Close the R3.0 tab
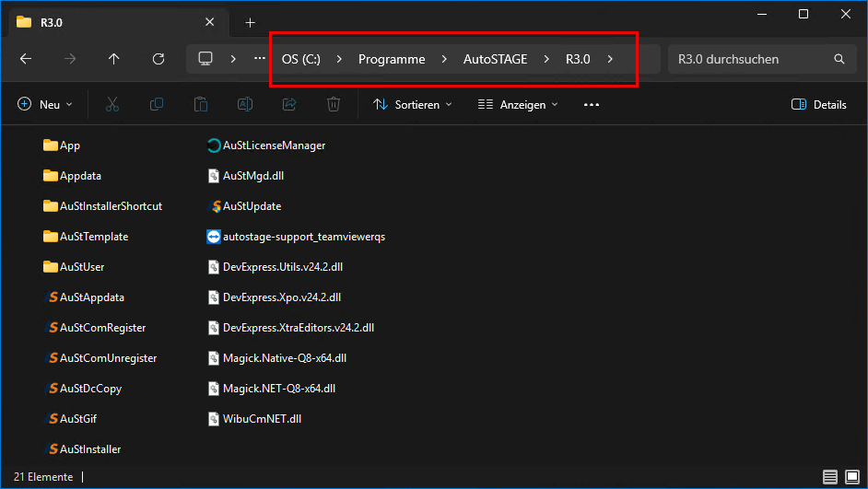868x489 pixels. point(210,22)
